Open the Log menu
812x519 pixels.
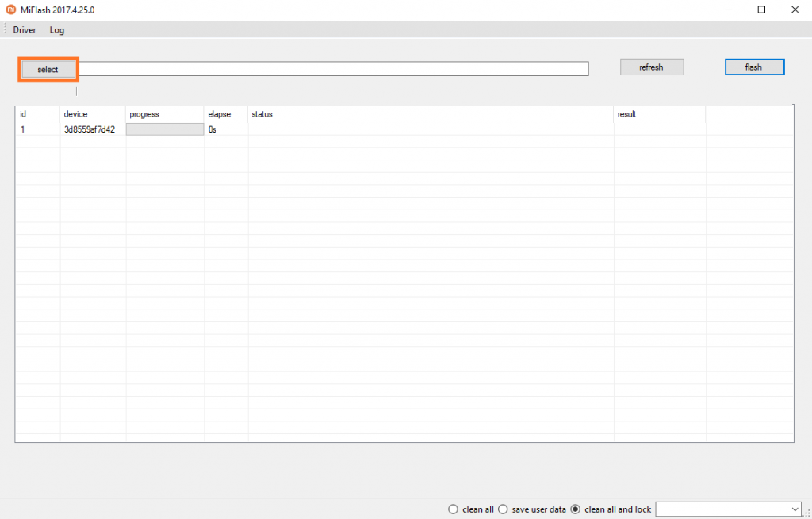(x=57, y=30)
